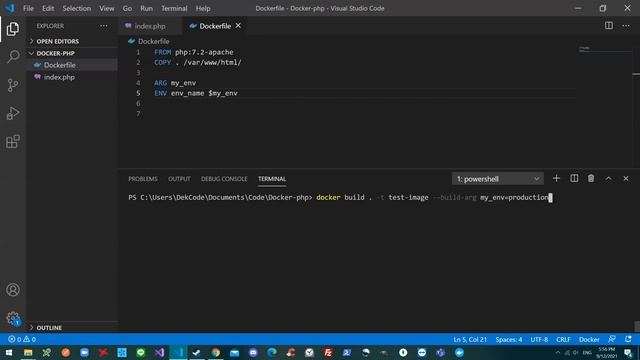Open the File menu
This screenshot has width=640, height=360.
pos(28,8)
